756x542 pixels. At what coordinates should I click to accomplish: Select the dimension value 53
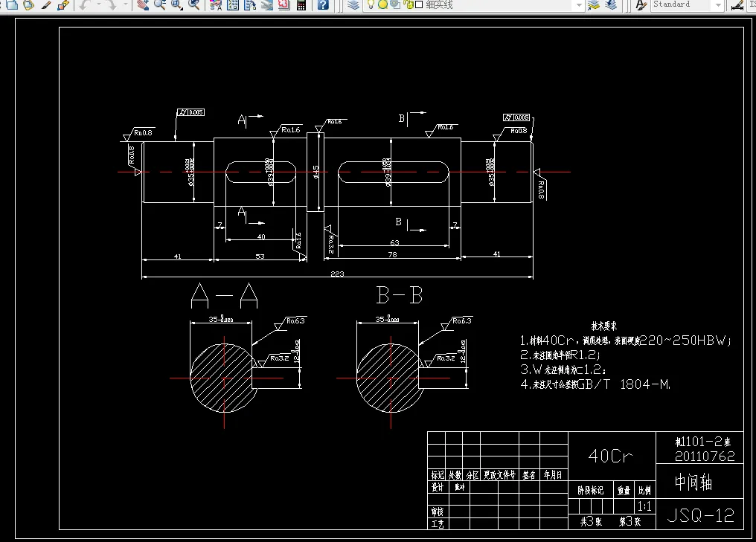coord(260,257)
